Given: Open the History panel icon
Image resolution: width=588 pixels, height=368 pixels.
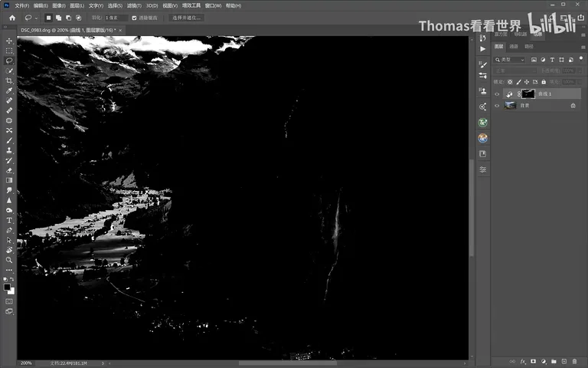Looking at the screenshot, I should point(482,38).
